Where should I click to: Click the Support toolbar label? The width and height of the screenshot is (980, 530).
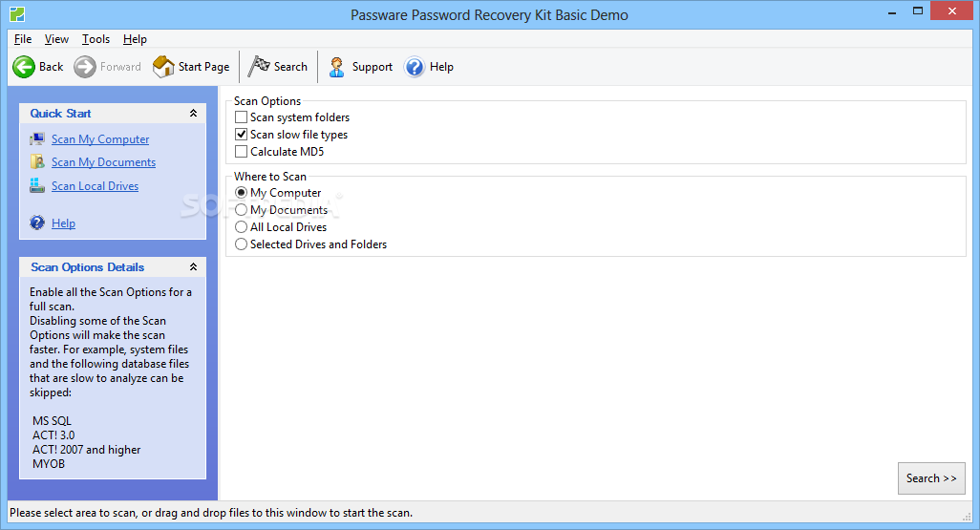click(373, 67)
